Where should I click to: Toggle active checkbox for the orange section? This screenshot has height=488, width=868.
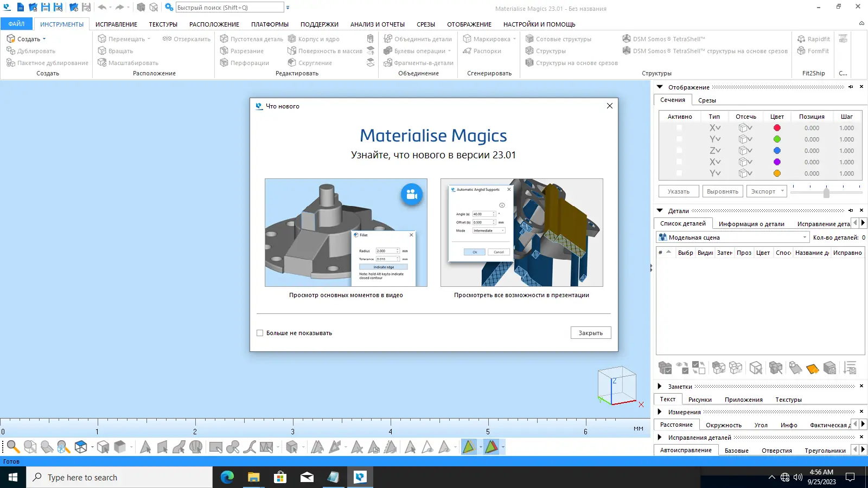tap(679, 174)
